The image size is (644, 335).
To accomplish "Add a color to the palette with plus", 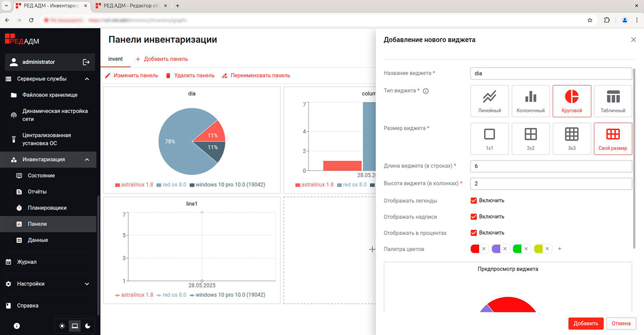I will coord(560,249).
